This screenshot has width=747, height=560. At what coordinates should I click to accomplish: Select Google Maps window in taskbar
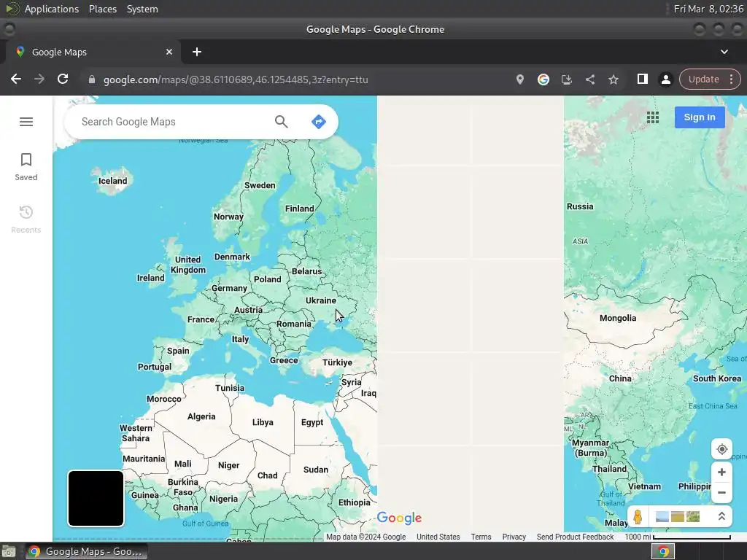coord(86,551)
